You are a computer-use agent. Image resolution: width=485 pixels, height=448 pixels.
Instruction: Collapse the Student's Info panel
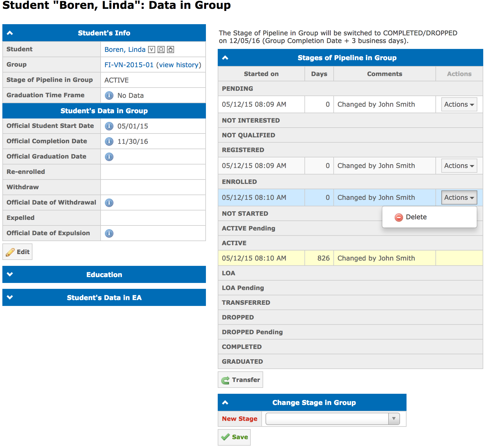(x=10, y=33)
